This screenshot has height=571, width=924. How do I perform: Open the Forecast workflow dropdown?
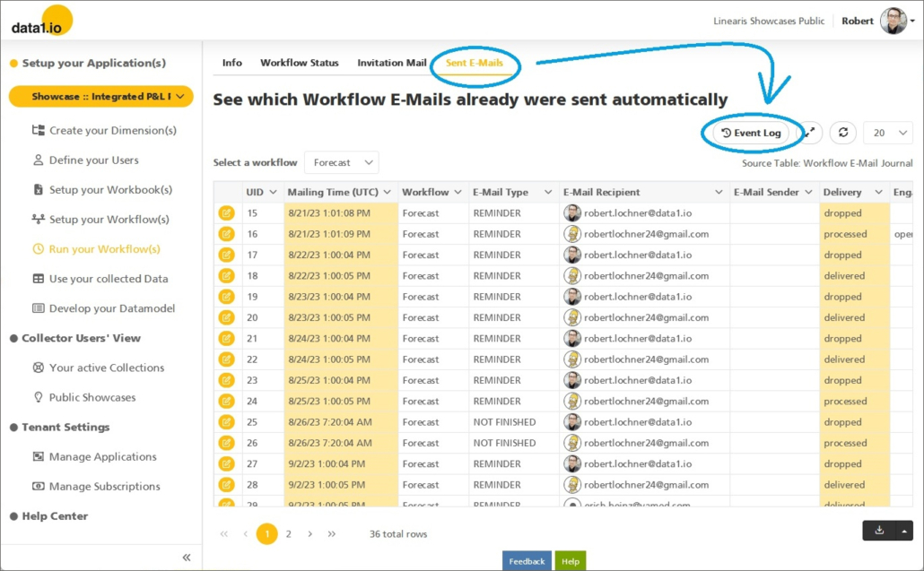coord(342,162)
